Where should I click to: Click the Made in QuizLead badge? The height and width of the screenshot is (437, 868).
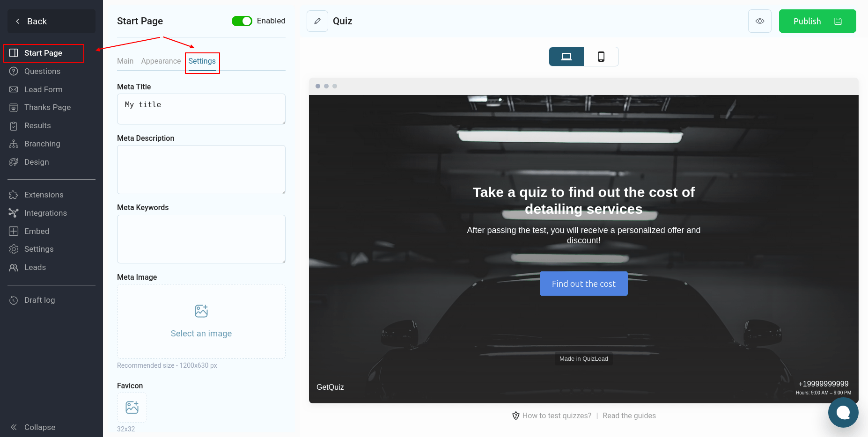584,359
